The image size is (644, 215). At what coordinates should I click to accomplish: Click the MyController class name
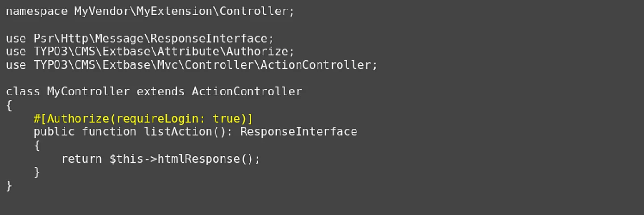click(88, 91)
